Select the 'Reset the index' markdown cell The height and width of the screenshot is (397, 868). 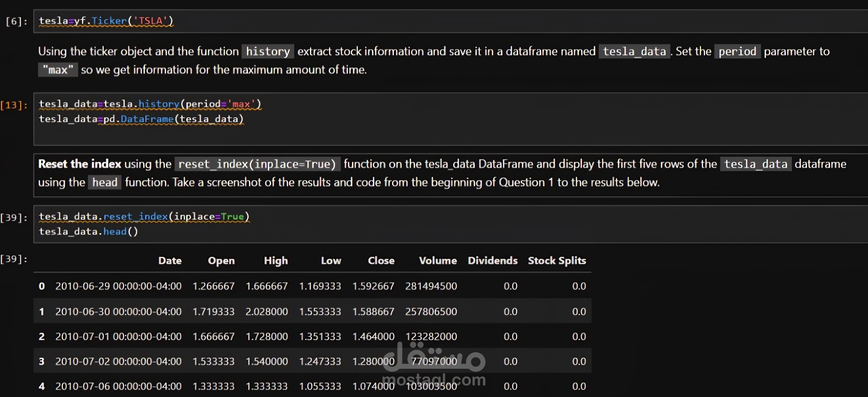[x=450, y=175]
